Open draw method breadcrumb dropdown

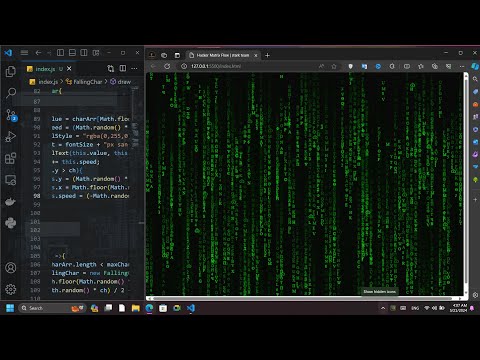coord(121,82)
